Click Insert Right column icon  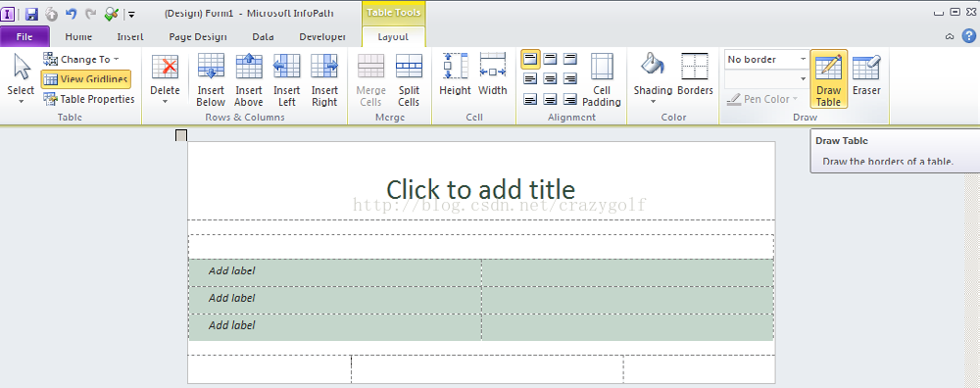coord(324,67)
